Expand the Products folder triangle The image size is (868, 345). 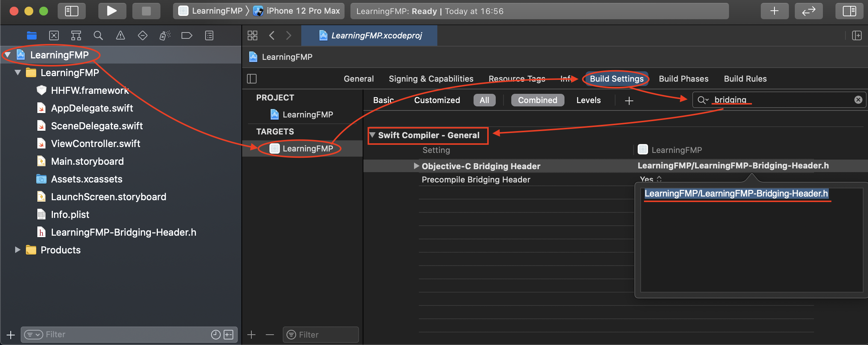[x=17, y=250]
